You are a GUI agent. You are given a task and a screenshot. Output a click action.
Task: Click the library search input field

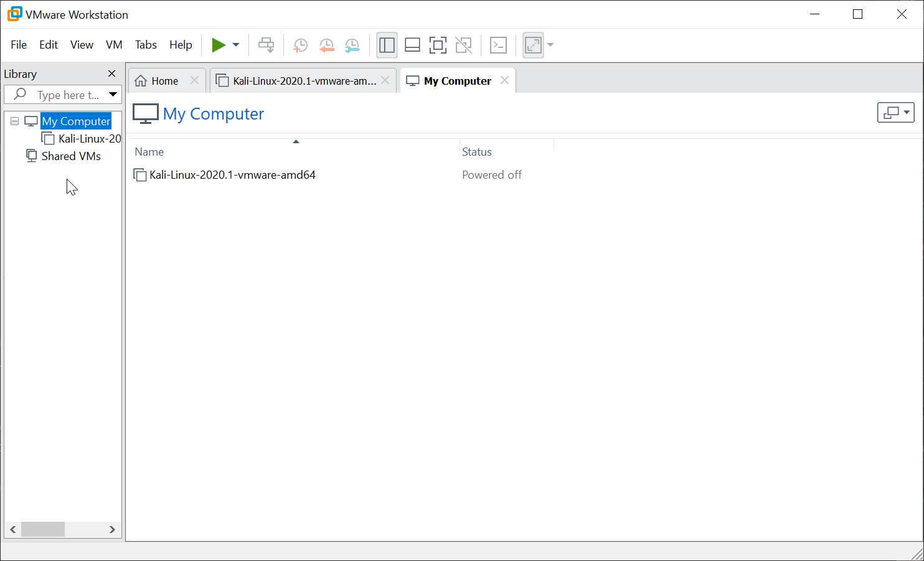(67, 95)
